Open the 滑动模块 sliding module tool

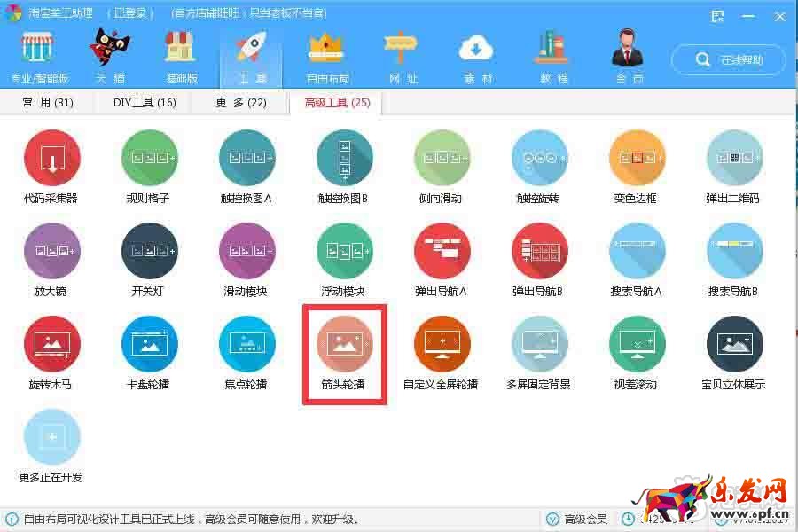point(246,251)
